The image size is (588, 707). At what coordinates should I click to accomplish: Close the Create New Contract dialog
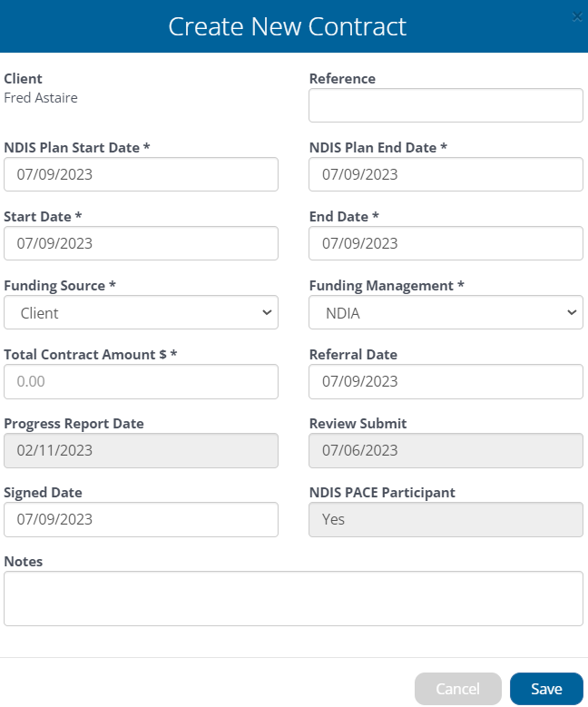577,17
